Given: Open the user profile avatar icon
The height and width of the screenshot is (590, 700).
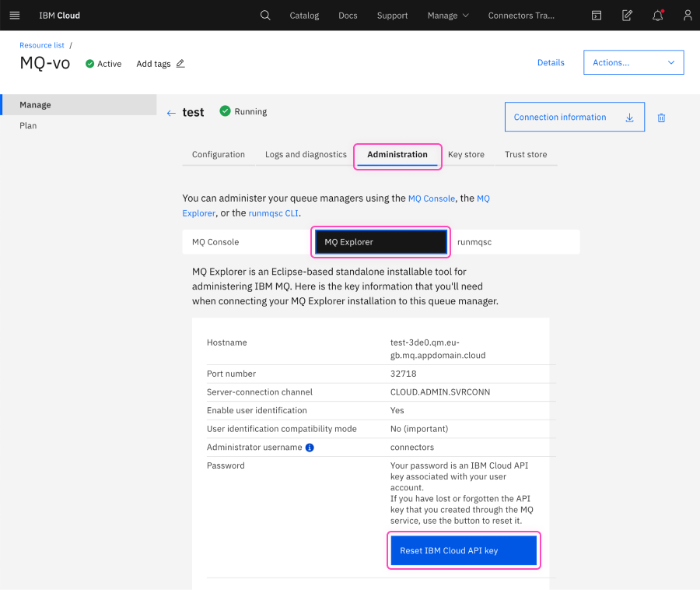Looking at the screenshot, I should pyautogui.click(x=688, y=15).
